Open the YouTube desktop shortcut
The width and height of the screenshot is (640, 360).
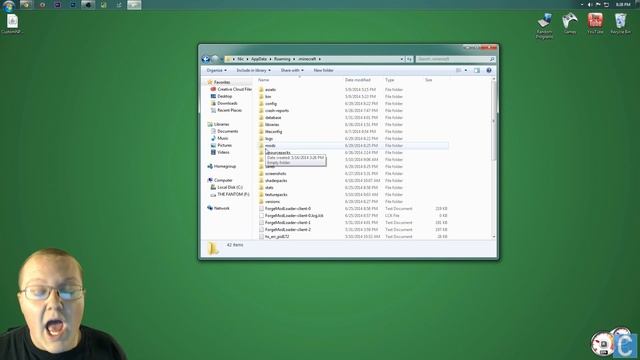pos(595,24)
